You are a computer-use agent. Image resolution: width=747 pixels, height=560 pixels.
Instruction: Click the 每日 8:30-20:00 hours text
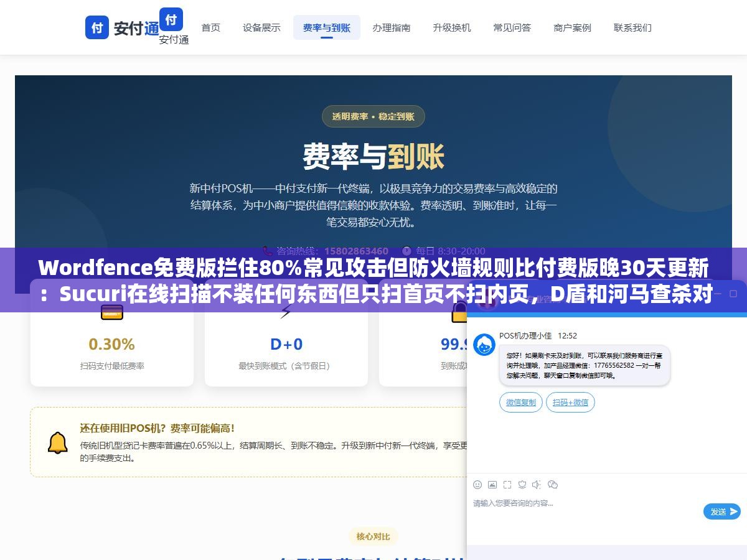click(x=451, y=251)
